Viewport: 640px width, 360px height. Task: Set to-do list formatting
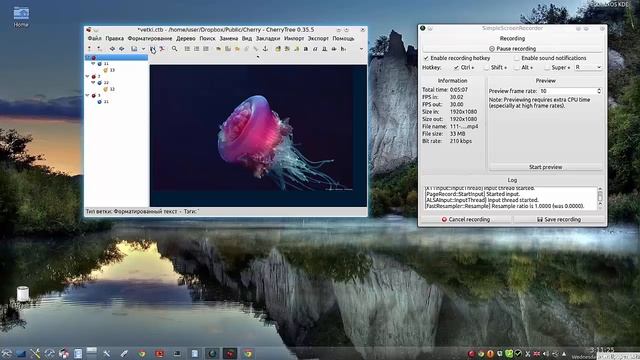206,49
